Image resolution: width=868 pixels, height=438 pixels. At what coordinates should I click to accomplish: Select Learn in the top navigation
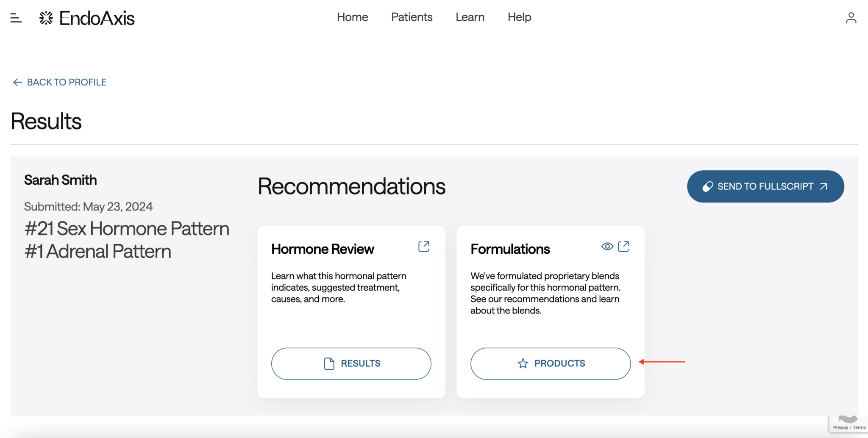coord(470,17)
